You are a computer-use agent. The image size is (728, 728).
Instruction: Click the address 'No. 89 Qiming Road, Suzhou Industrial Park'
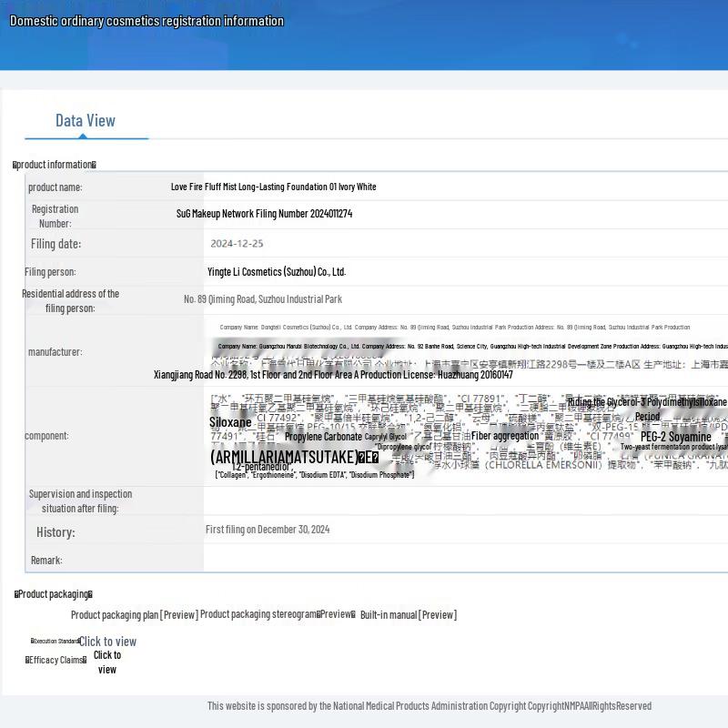click(263, 299)
